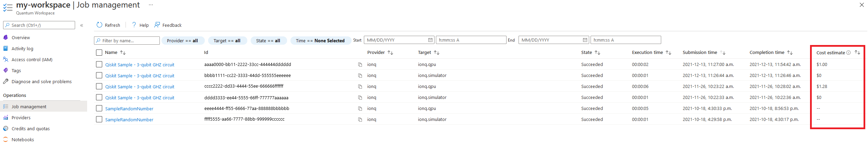Open calendar picker for Start date
This screenshot has width=868, height=145.
[430, 40]
